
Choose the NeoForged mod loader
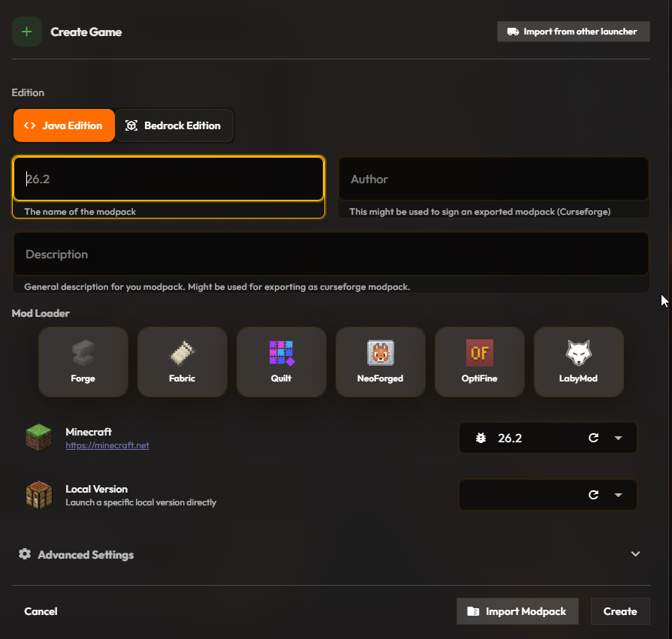click(x=380, y=362)
